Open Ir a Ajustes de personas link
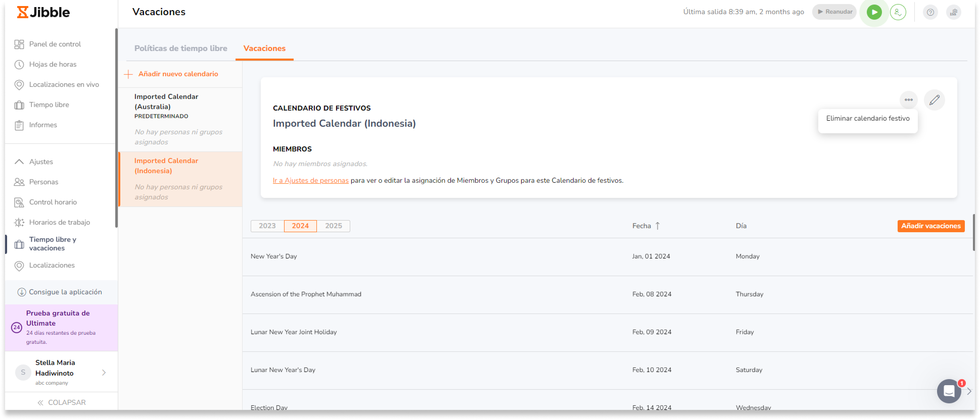Screen dimensions: 980x420 310,180
